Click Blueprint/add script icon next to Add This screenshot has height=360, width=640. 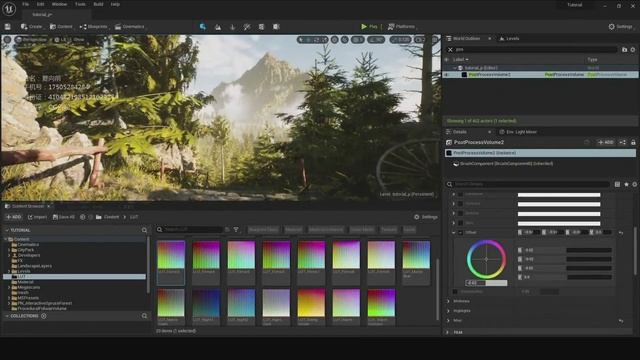point(622,142)
